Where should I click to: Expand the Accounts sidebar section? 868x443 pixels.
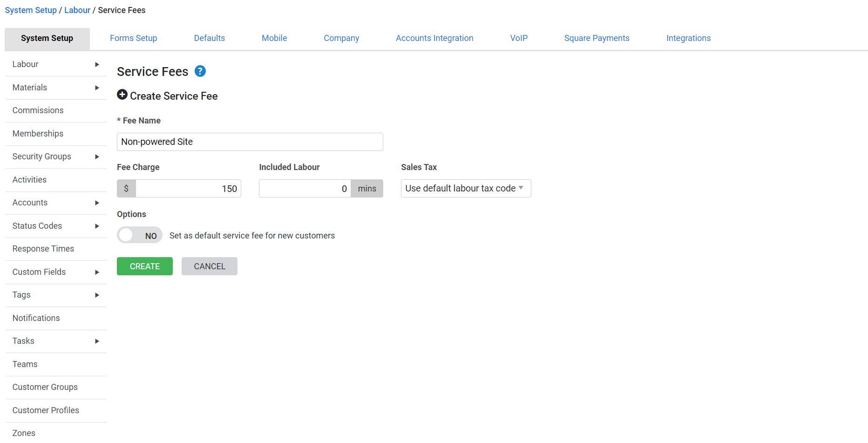(97, 203)
